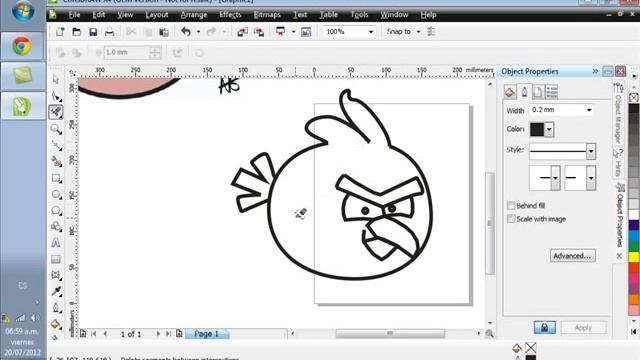Click the Open folder toolbar icon

[76, 31]
